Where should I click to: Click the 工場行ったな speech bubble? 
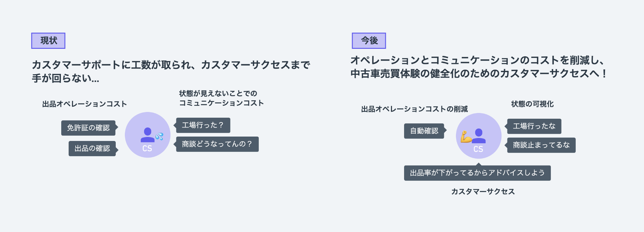tap(534, 126)
